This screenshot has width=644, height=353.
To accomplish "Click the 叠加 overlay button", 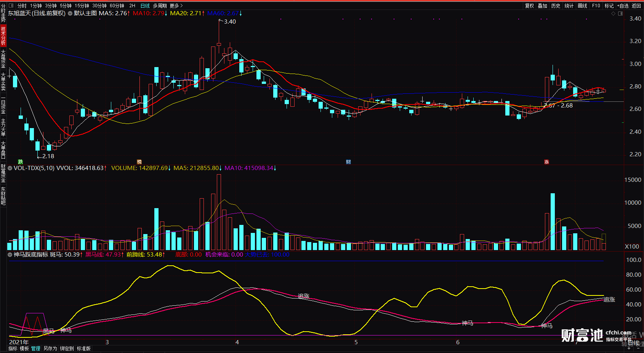I will (543, 6).
